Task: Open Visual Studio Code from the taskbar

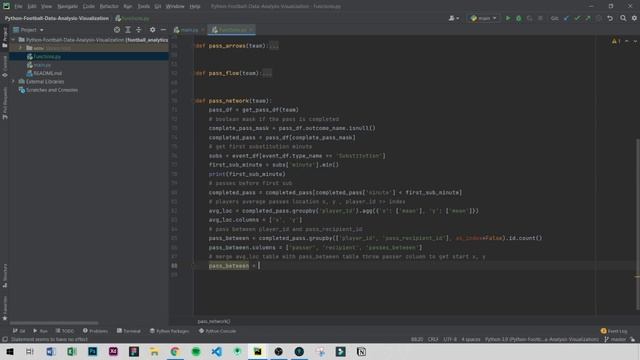Action: [x=217, y=351]
